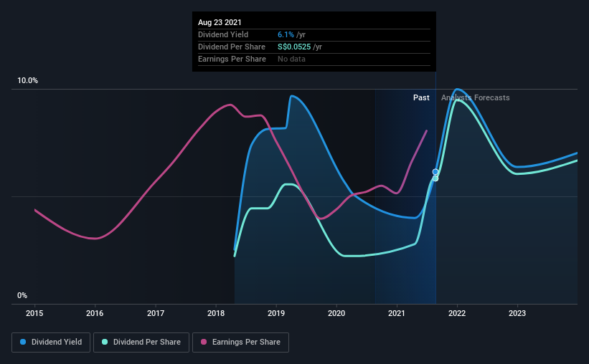Click the Aug 23 2021 tooltip date
The image size is (589, 364).
[x=220, y=22]
